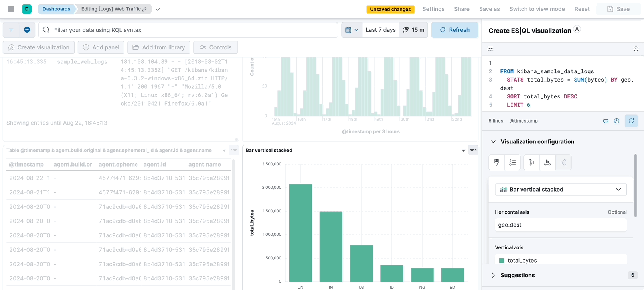This screenshot has height=290, width=644.
Task: Click Create visualization
Action: coord(39,47)
